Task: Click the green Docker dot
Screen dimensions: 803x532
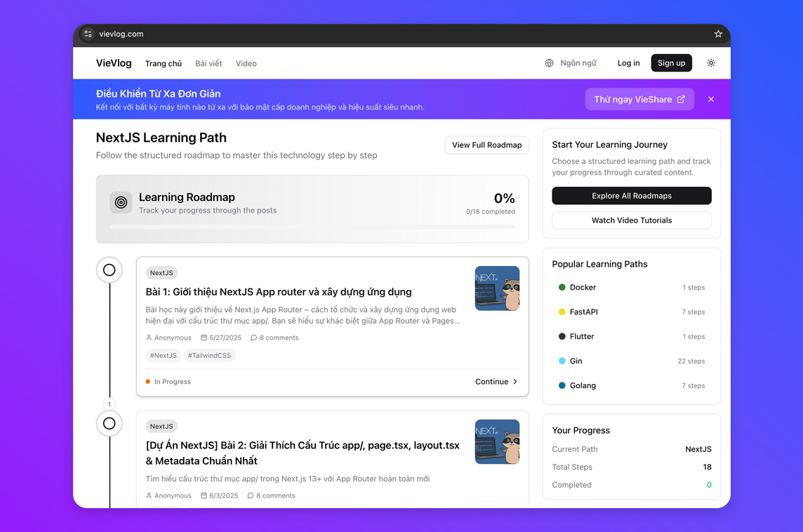Action: click(562, 287)
